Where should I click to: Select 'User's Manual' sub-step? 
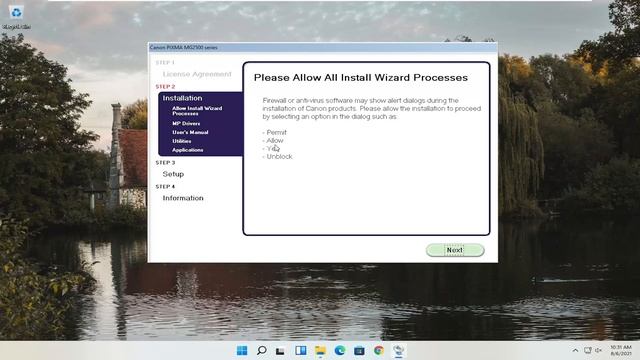pos(190,132)
